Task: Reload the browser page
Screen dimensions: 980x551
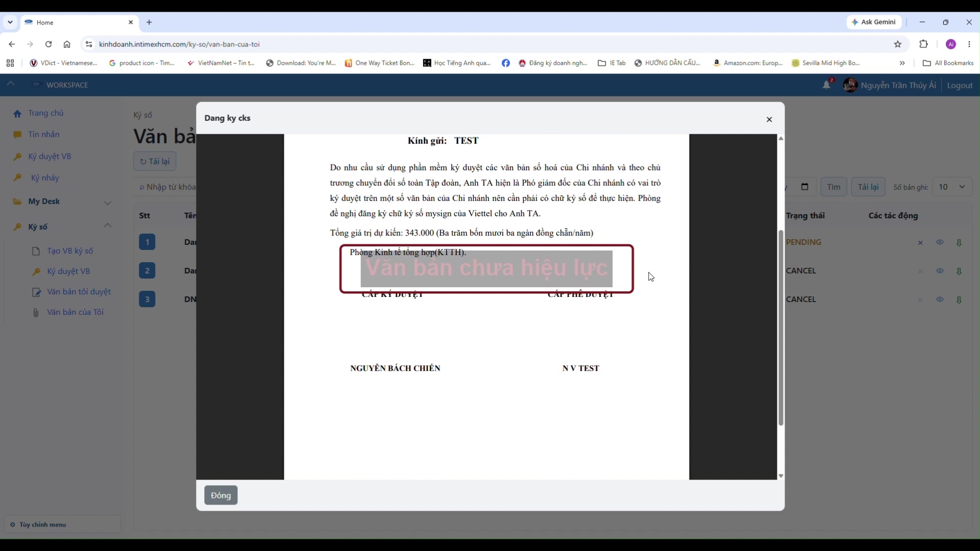Action: (48, 44)
